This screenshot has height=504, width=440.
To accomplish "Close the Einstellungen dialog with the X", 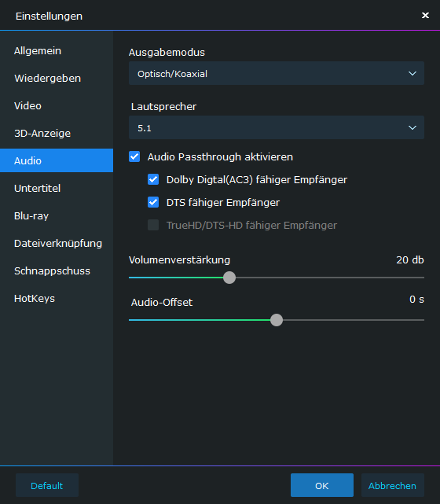I will (425, 16).
